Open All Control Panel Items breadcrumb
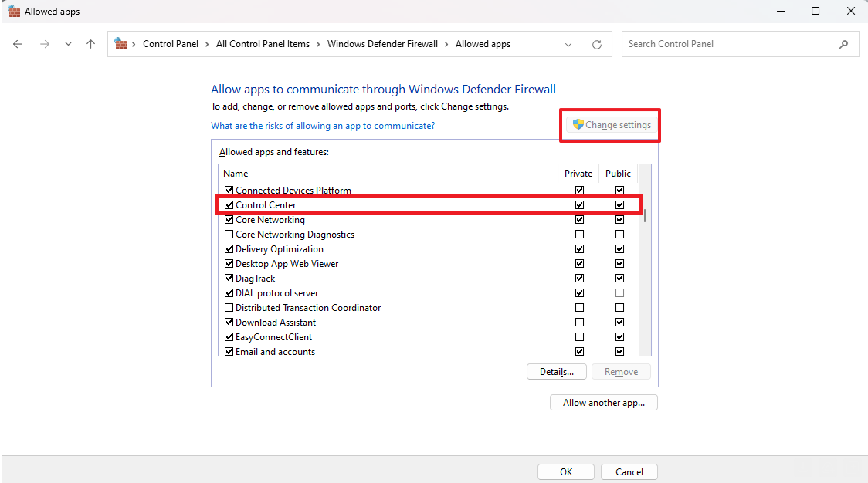Image resolution: width=868 pixels, height=483 pixels. (263, 44)
